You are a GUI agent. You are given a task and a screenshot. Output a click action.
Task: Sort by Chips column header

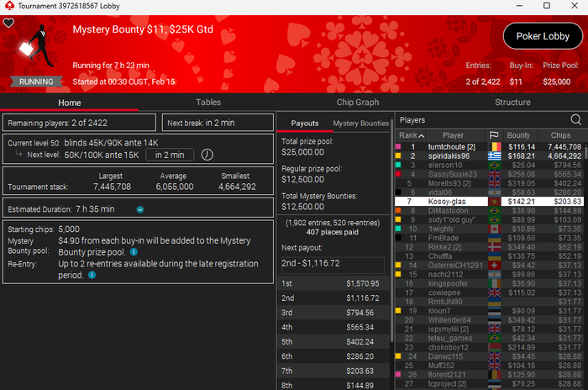(560, 135)
